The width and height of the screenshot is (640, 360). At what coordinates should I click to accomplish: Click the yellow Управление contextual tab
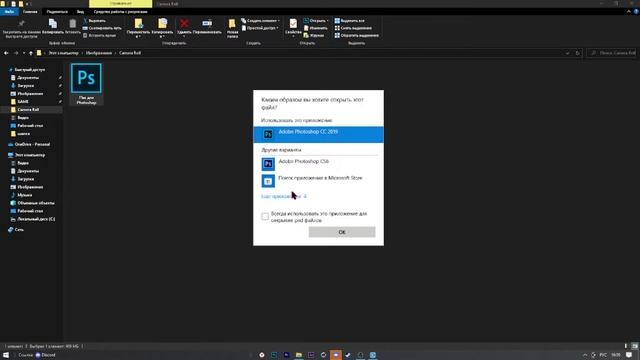(120, 4)
